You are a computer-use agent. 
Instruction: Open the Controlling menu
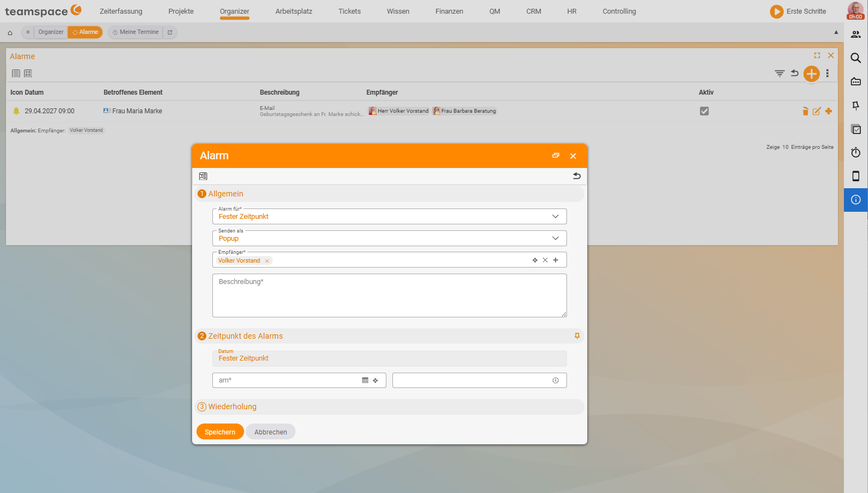(620, 11)
